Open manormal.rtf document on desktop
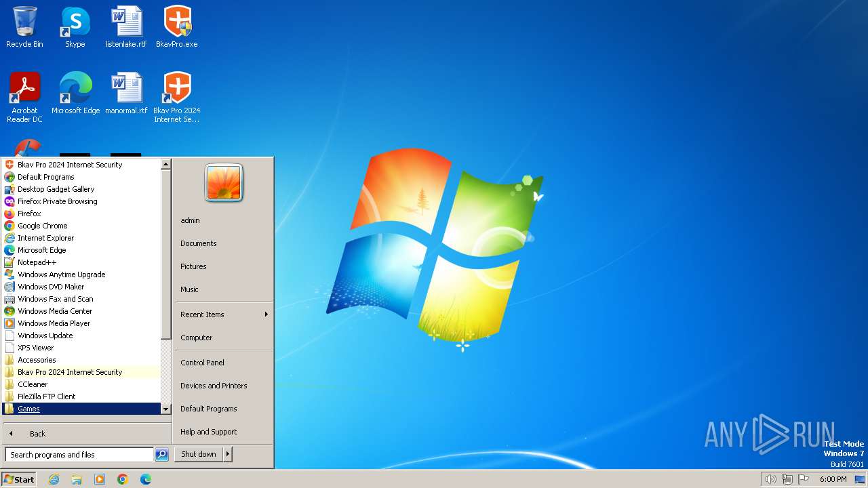868x488 pixels. click(126, 94)
